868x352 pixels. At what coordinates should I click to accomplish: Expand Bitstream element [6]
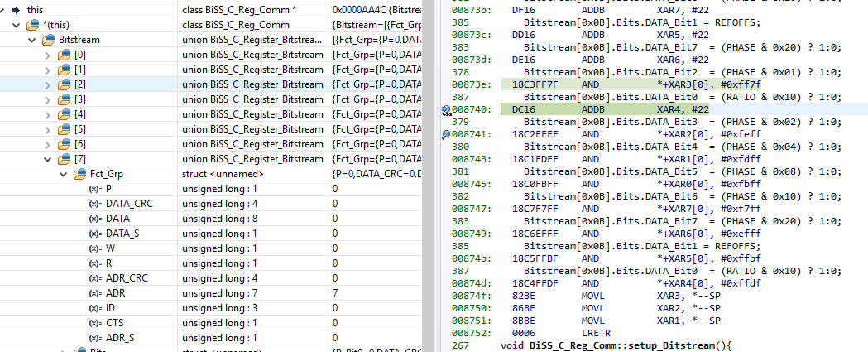pyautogui.click(x=48, y=144)
